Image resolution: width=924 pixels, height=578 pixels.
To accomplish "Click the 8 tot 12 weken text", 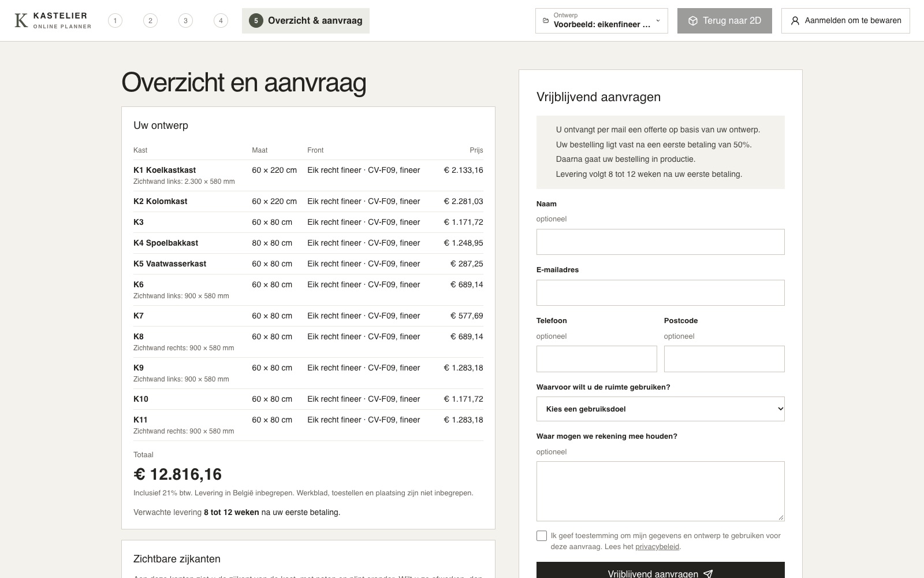I will [x=232, y=512].
